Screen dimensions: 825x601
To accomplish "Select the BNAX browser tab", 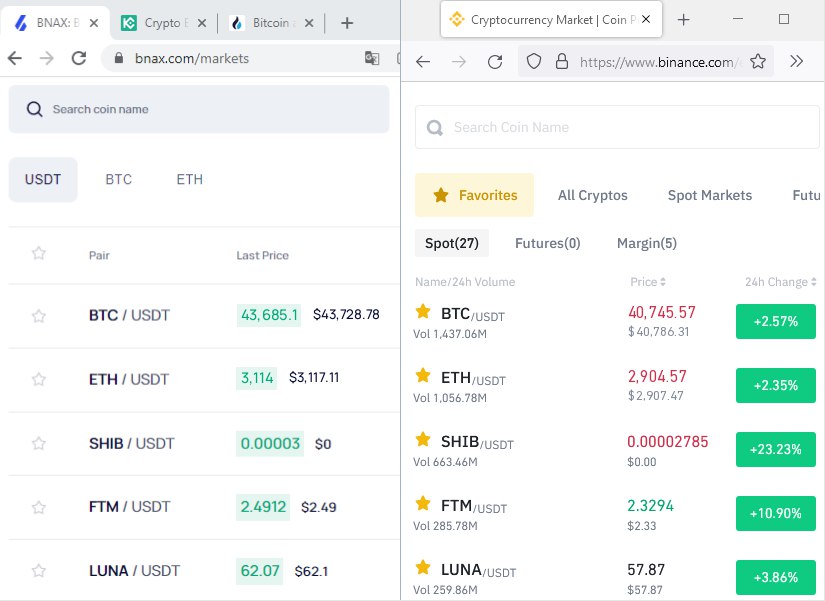I will coord(55,23).
